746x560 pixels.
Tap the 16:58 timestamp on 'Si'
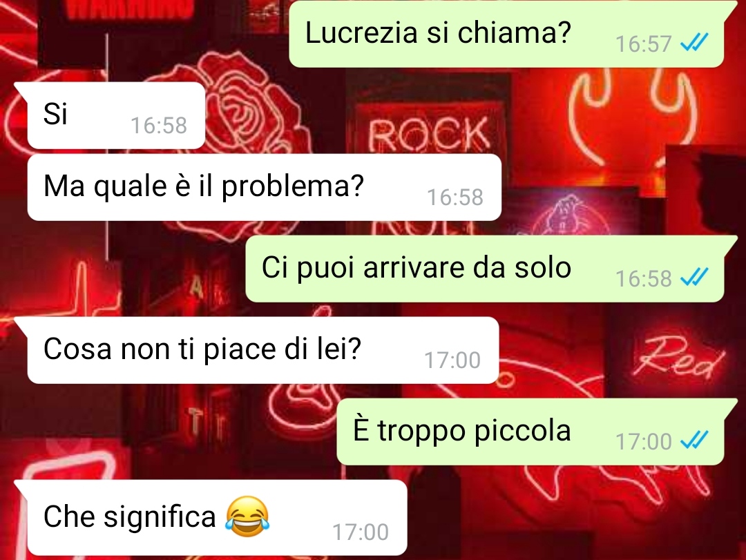point(159,126)
